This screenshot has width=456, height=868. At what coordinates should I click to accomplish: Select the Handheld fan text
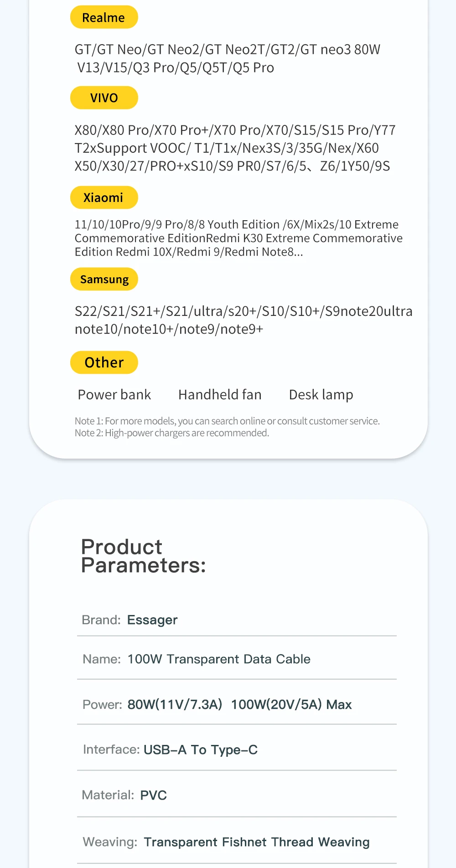pos(220,395)
